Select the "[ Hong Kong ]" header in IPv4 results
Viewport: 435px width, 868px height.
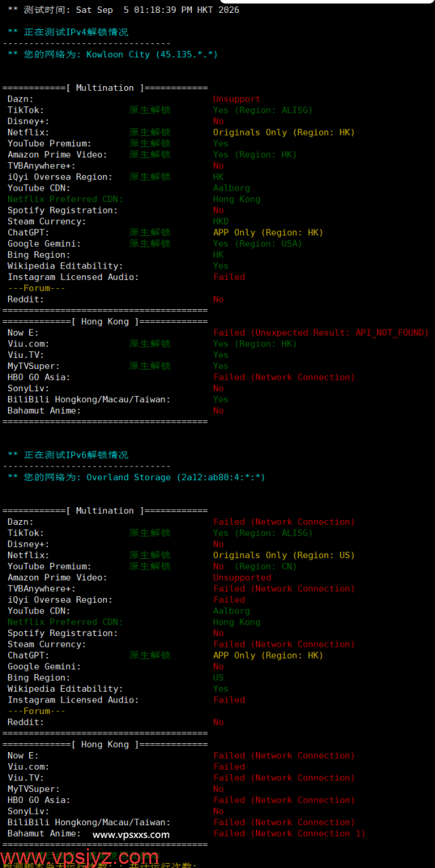tap(105, 321)
